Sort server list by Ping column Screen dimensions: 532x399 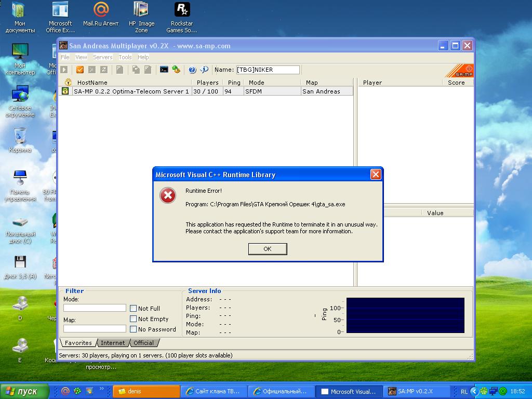click(x=233, y=83)
